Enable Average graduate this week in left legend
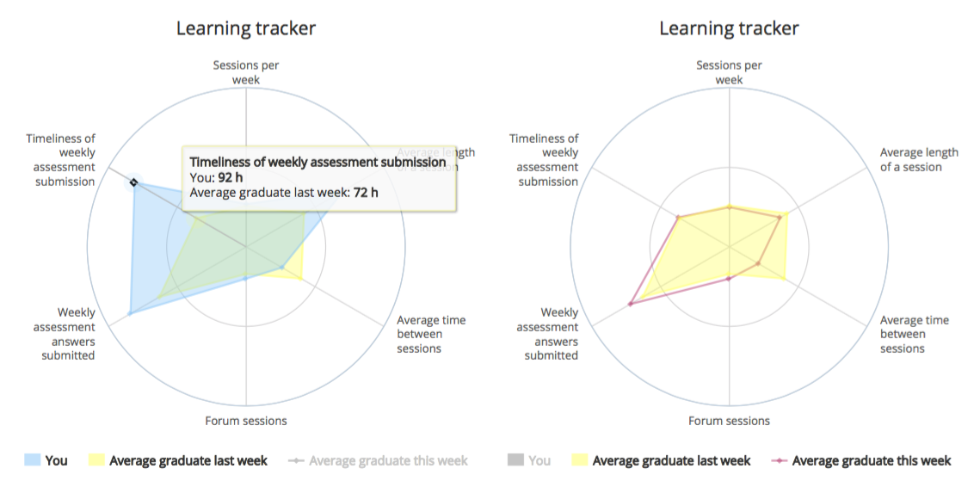 coord(388,460)
